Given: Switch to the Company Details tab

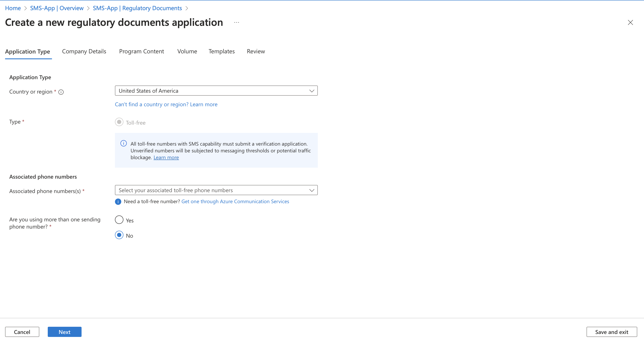Looking at the screenshot, I should pyautogui.click(x=84, y=51).
